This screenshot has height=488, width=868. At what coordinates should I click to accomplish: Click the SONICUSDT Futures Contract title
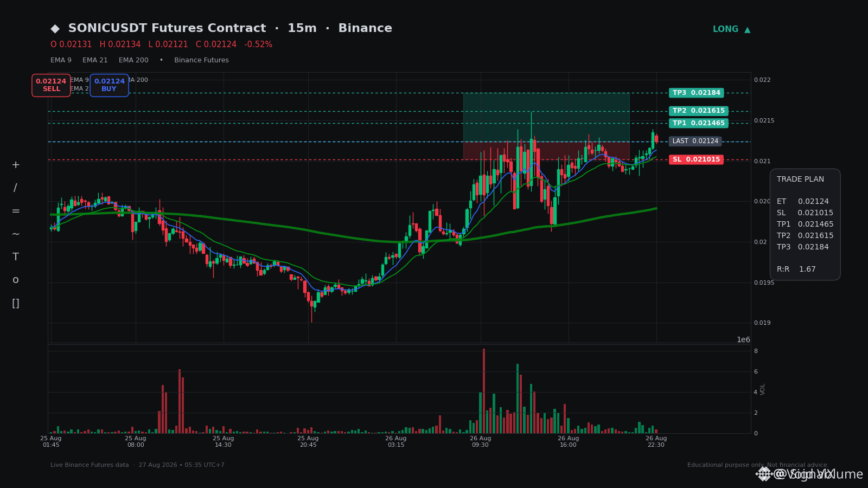click(167, 28)
